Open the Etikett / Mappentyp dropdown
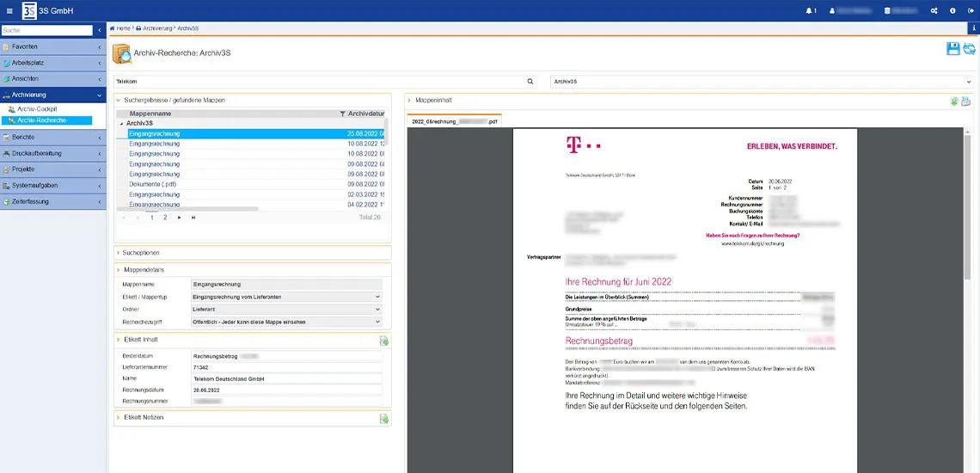980x473 pixels. pos(285,297)
